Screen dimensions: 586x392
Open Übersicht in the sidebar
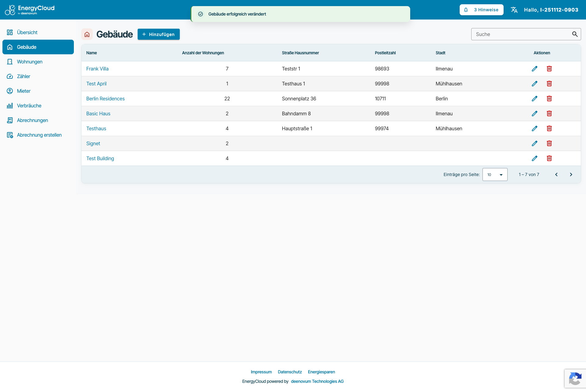[x=38, y=32]
